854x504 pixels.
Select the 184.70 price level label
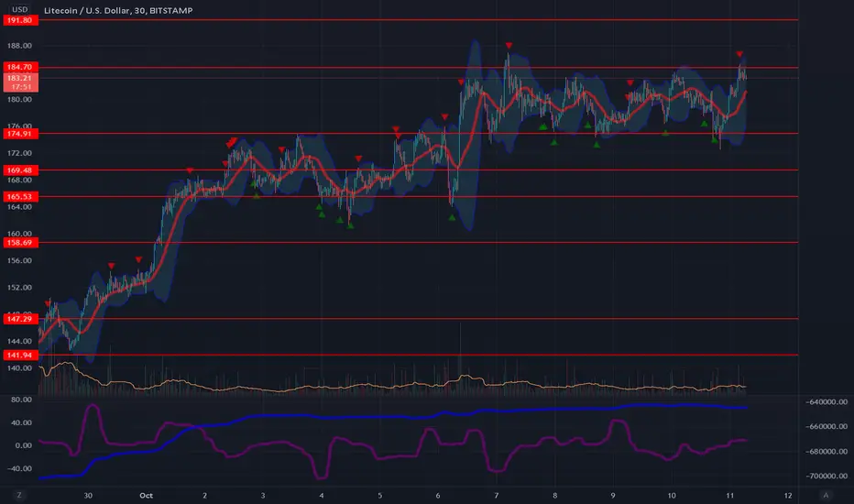[20, 67]
